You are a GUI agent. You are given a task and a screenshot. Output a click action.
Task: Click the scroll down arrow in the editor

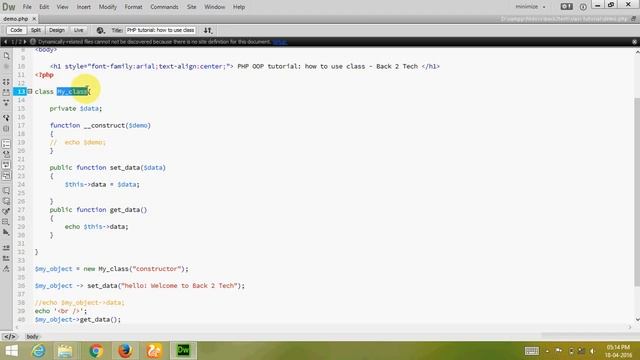pos(637,320)
